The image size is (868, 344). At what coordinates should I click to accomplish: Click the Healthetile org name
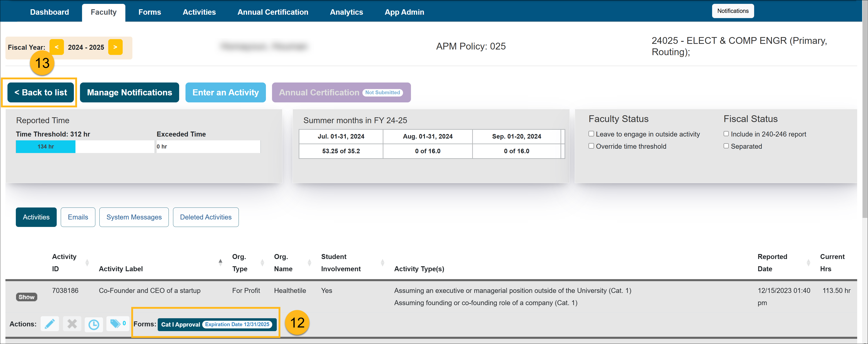point(290,290)
